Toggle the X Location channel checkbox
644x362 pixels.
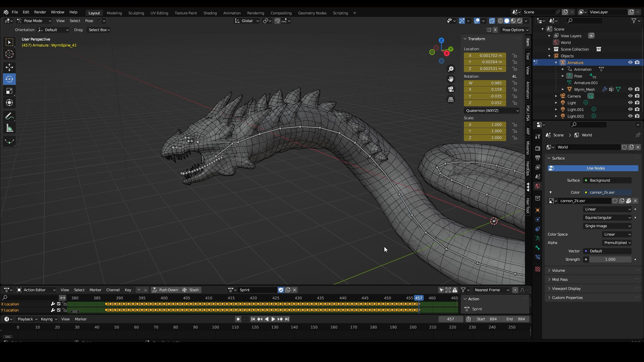tap(59, 304)
